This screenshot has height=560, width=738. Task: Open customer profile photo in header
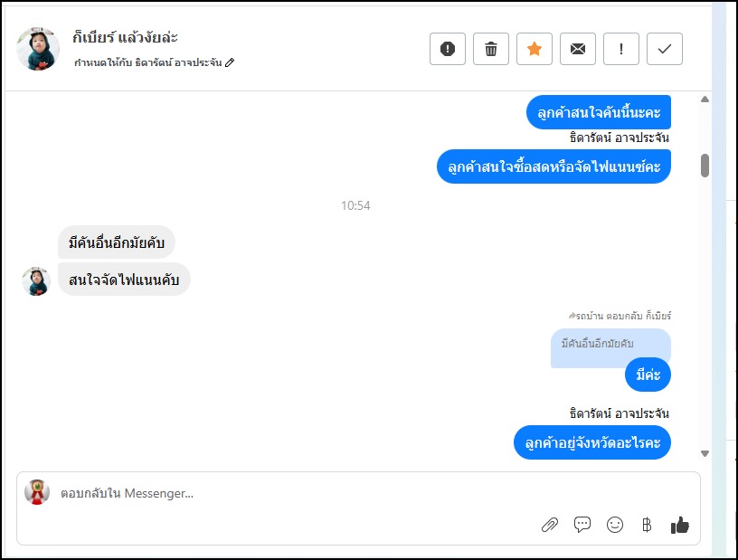coord(38,49)
